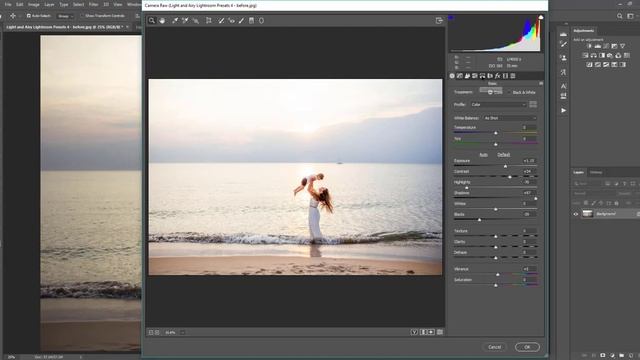
Task: Click the Highlights slider handle
Action: click(467, 188)
